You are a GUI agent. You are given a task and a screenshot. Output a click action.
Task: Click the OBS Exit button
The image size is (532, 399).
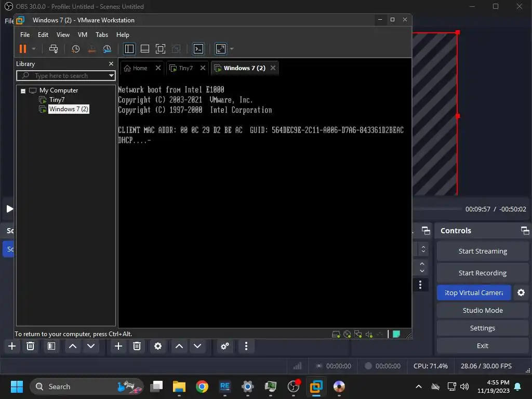(x=483, y=345)
